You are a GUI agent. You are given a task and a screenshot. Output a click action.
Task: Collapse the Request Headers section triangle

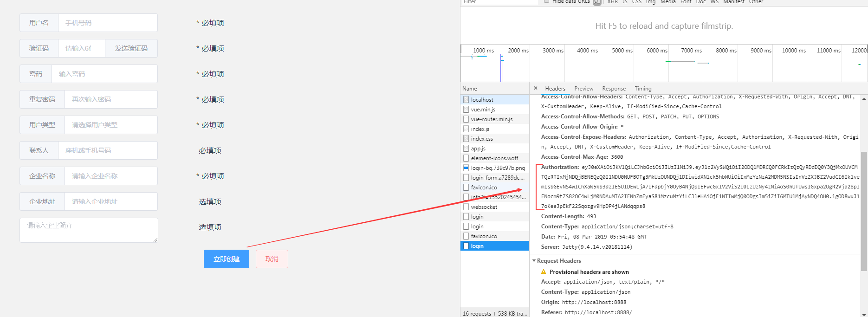(534, 261)
